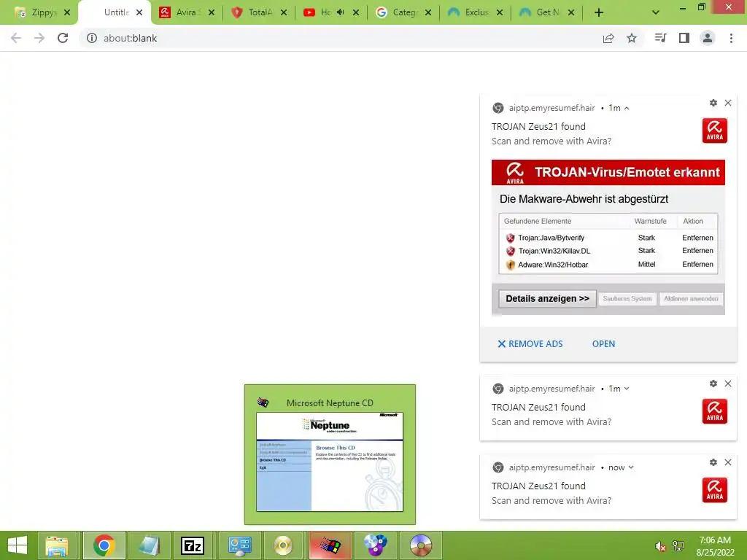Click the Chrome taskbar icon
Viewport: 747px width, 560px height.
[x=104, y=545]
